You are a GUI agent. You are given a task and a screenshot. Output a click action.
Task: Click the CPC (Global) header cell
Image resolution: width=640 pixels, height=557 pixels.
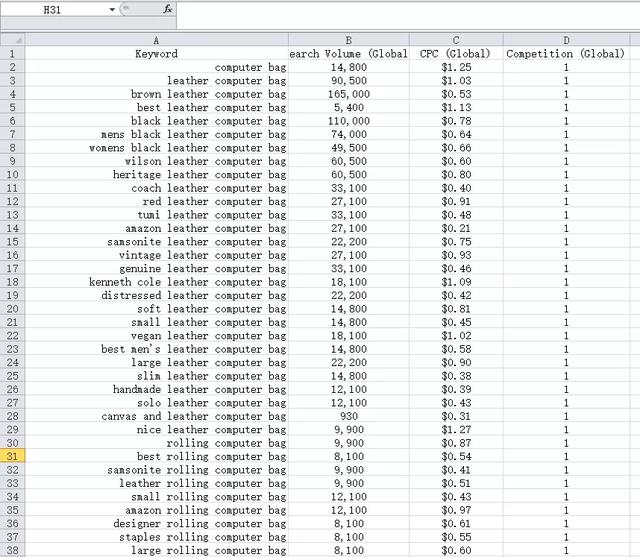[456, 53]
